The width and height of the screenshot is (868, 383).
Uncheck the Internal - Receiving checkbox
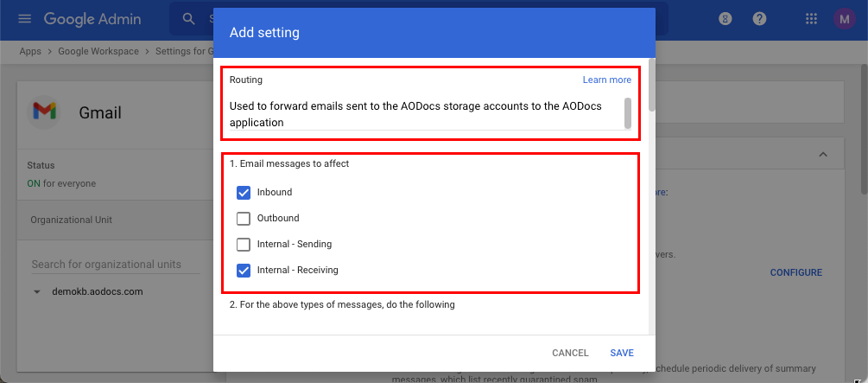coord(244,271)
